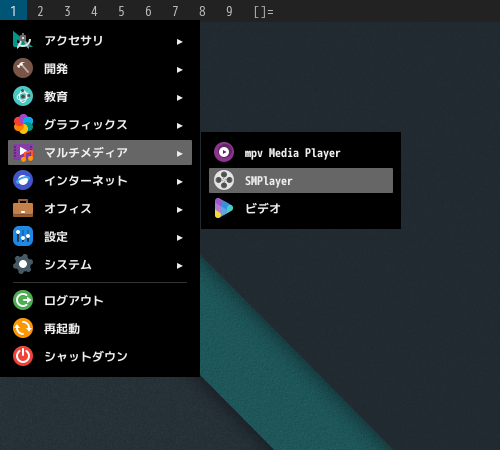Click the ビデオ app play icon
Viewport: 500px width, 450px height.
tap(224, 208)
